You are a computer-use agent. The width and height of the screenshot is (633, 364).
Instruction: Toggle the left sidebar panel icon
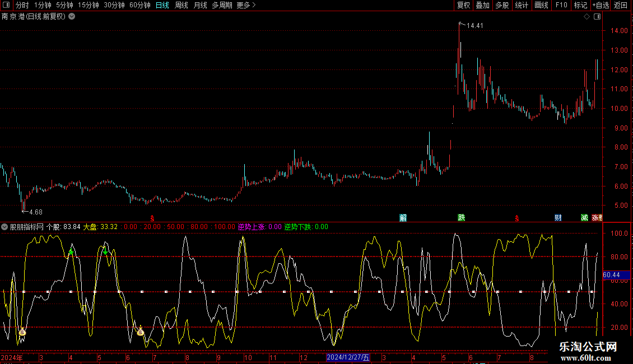(x=6, y=5)
